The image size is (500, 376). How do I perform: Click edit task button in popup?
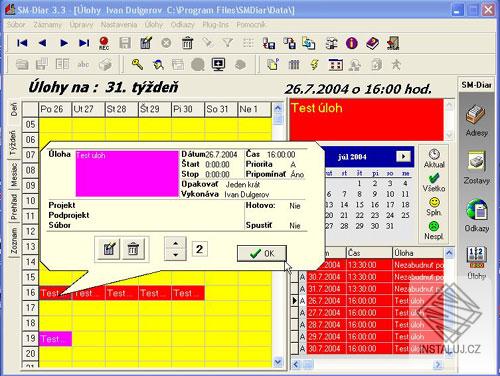tap(110, 249)
